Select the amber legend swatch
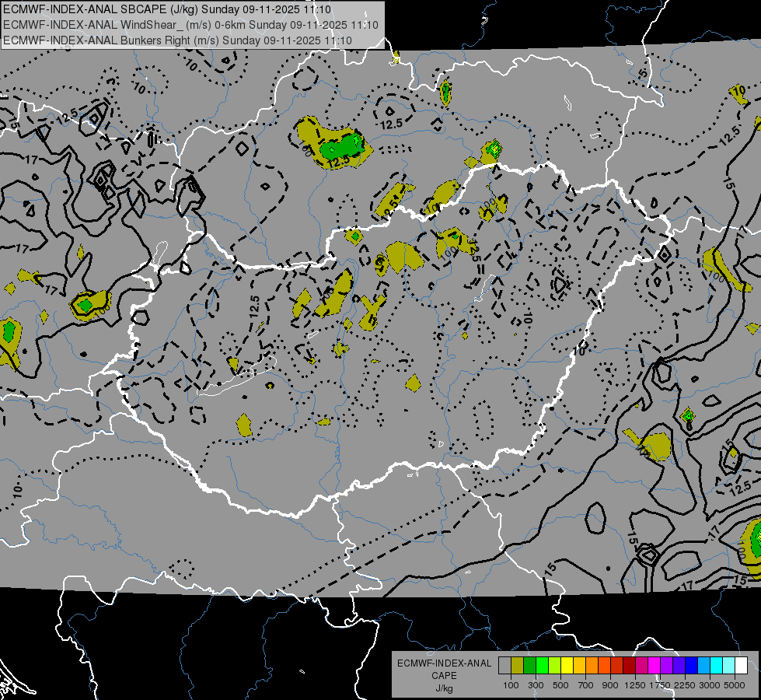The image size is (761, 700). 579,666
